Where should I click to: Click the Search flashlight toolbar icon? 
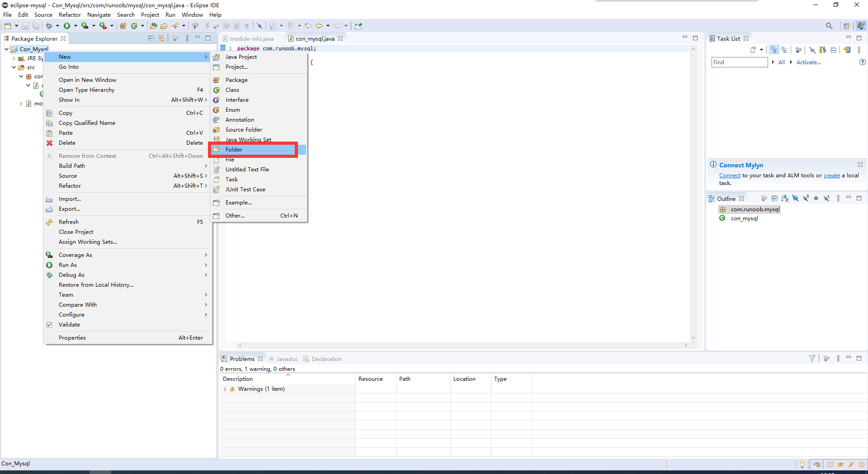[x=175, y=26]
